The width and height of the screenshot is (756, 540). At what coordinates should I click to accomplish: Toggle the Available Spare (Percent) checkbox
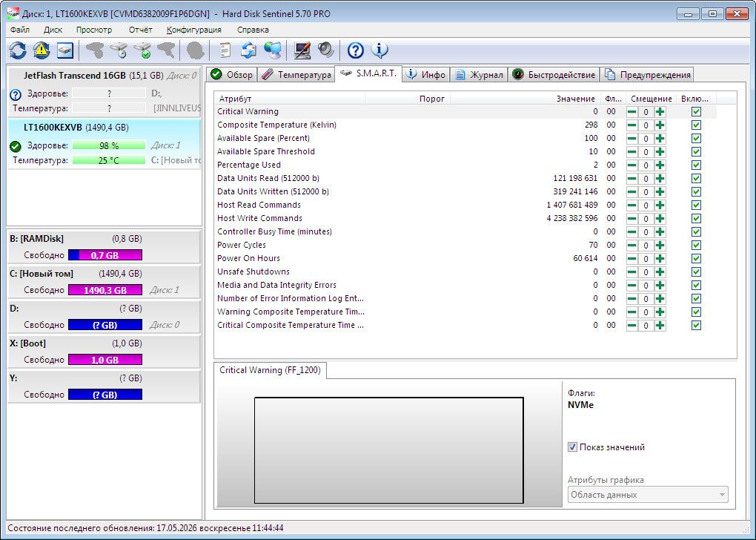point(696,139)
